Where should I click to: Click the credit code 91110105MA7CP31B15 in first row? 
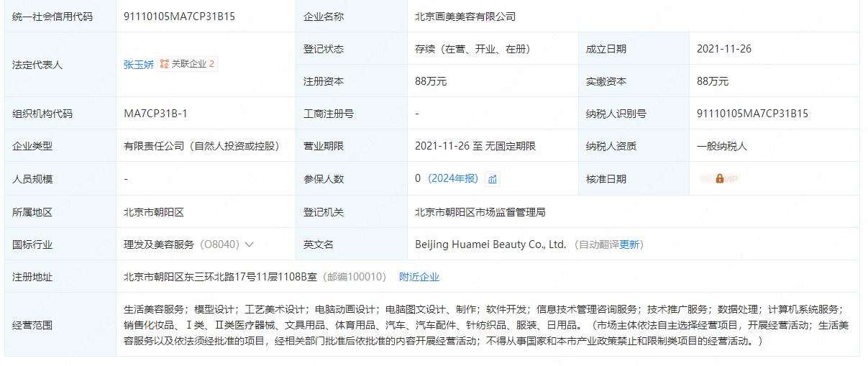coord(179,17)
